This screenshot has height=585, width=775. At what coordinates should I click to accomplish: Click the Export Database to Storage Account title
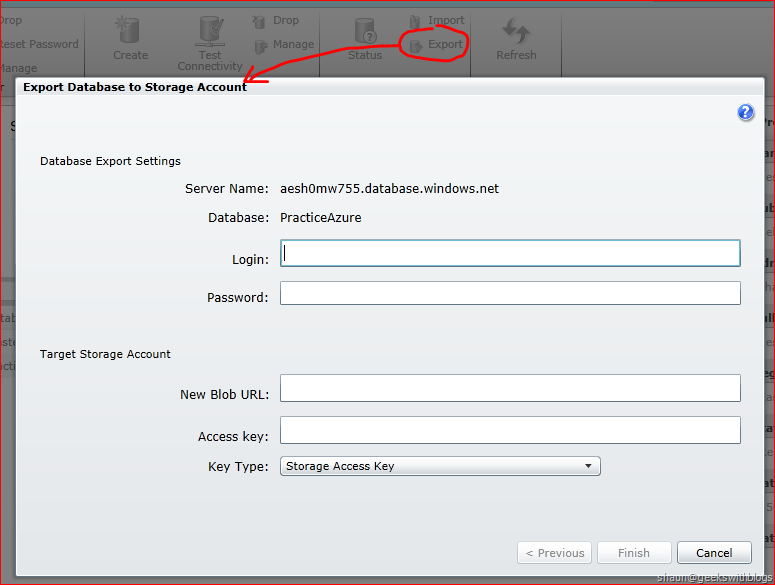click(135, 87)
